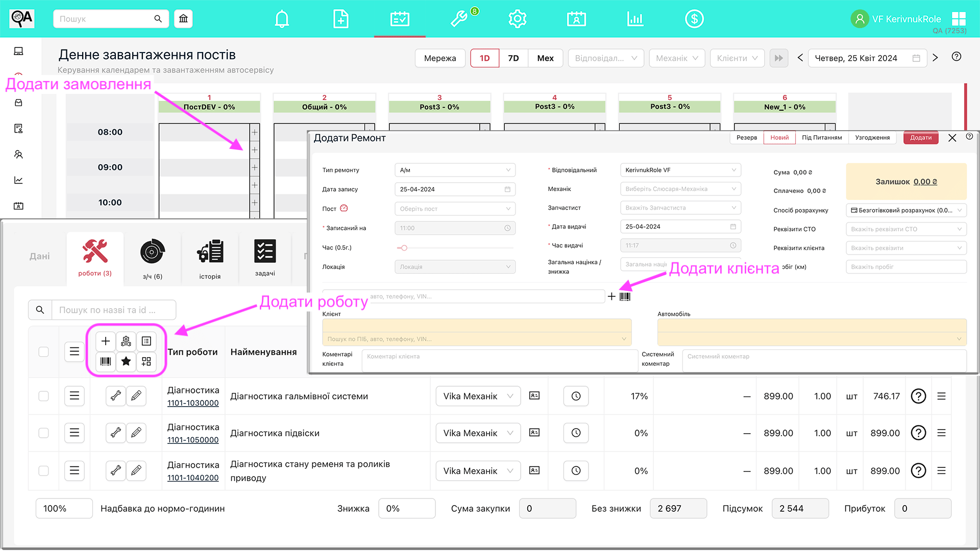Screen dimensions: 980x551
Task: Open the line chart icon in left sidebar
Action: pos(18,180)
